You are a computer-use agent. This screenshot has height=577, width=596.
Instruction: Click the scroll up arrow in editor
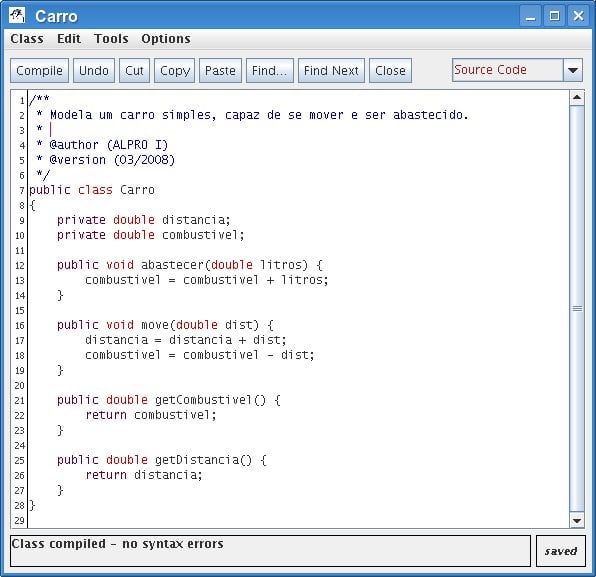(x=577, y=98)
